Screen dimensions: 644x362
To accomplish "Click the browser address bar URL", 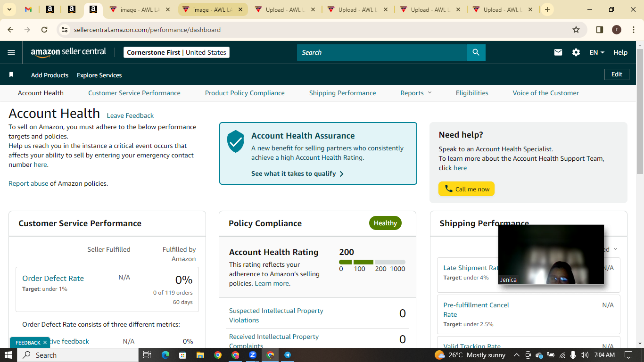I will point(147,30).
